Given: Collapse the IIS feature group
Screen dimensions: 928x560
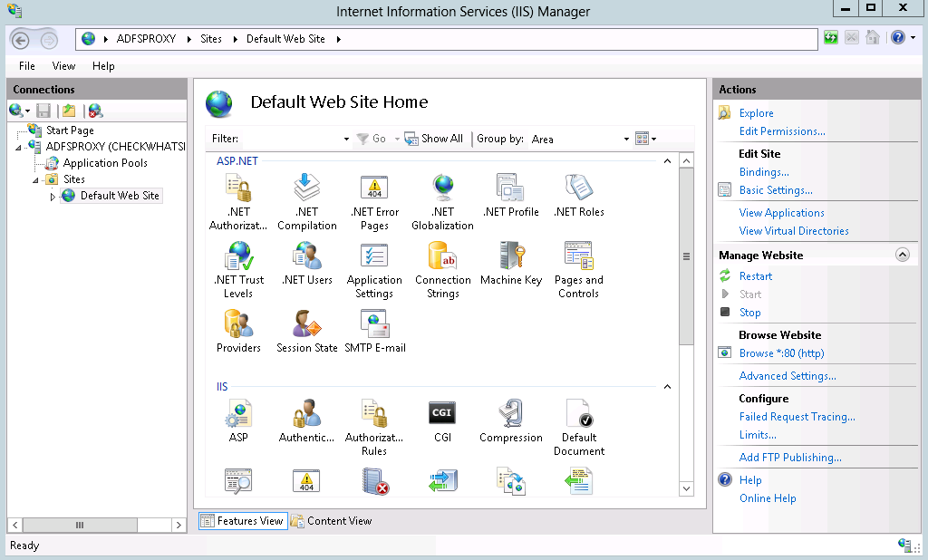Looking at the screenshot, I should tap(667, 387).
